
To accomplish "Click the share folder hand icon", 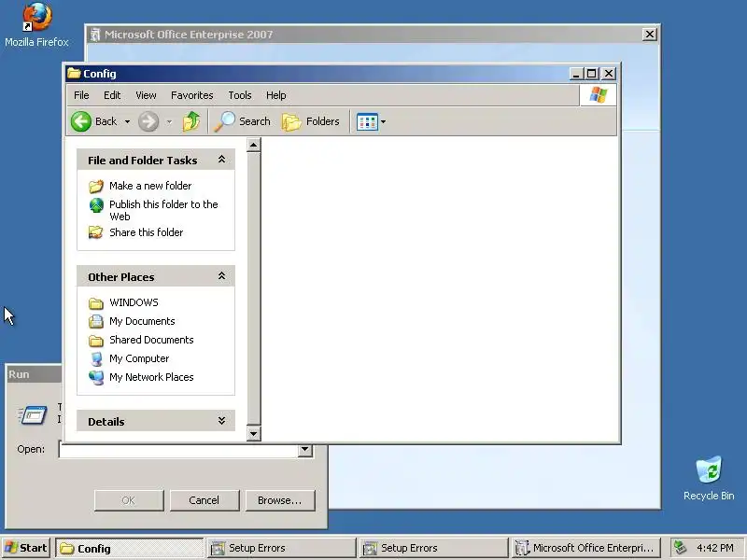I will click(96, 232).
